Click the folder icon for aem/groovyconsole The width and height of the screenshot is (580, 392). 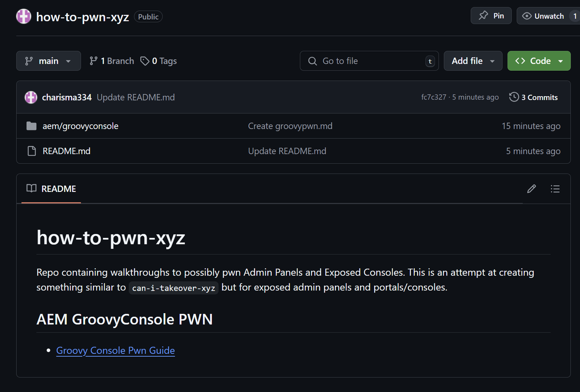click(31, 126)
